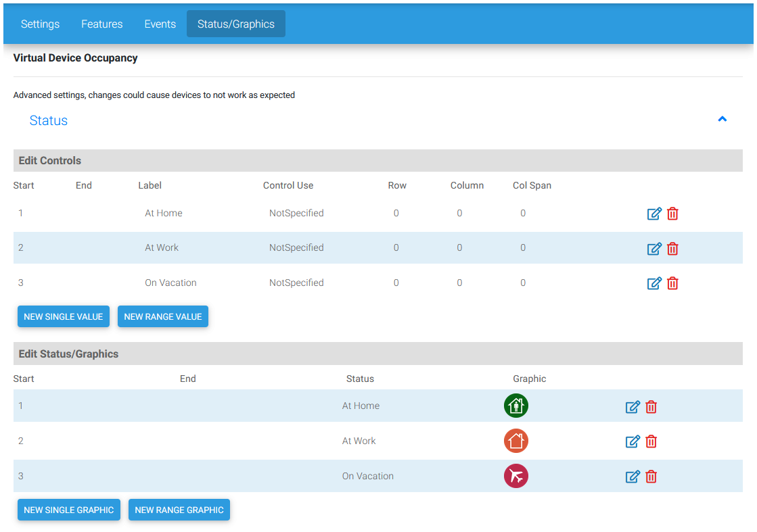Delete the At Home control row
Image resolution: width=757 pixels, height=532 pixels.
pyautogui.click(x=672, y=214)
